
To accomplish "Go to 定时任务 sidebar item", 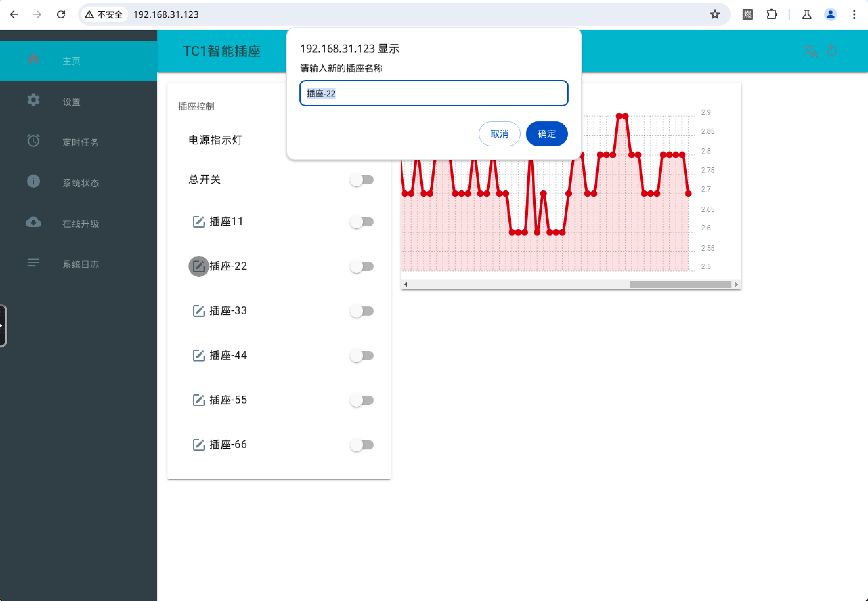I will (x=80, y=142).
